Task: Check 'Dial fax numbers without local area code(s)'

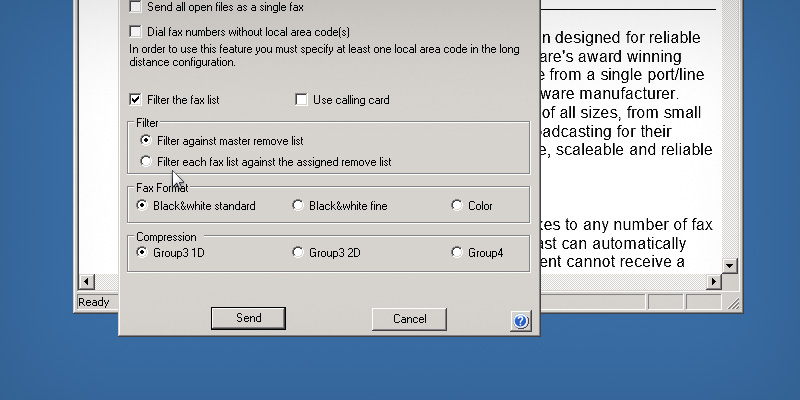Action: 135,32
